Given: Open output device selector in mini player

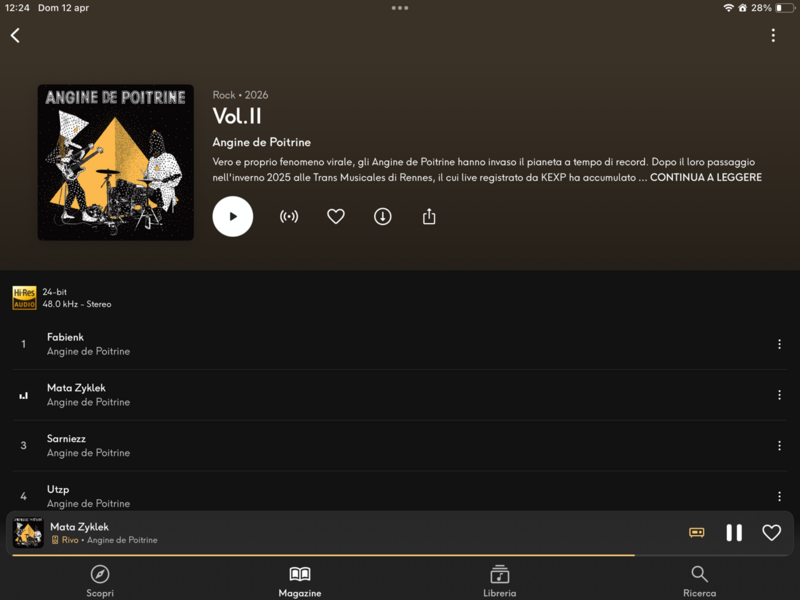Looking at the screenshot, I should 697,533.
